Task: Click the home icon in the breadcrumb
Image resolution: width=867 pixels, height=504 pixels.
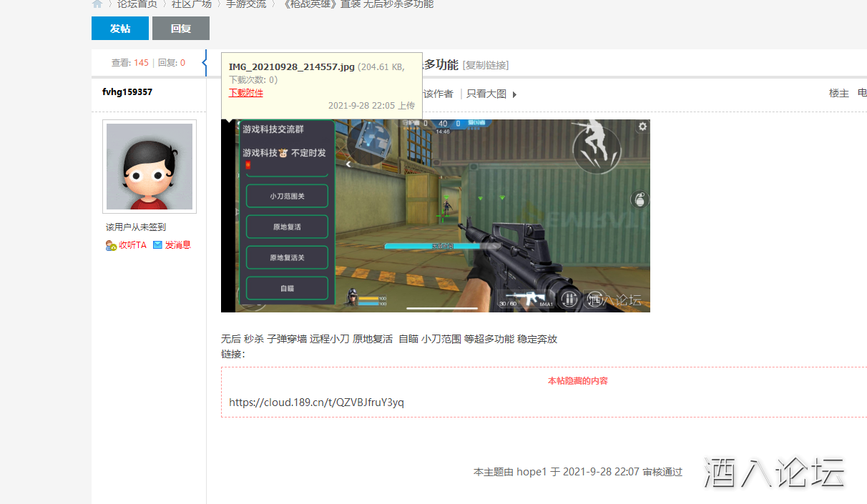Action: (97, 4)
